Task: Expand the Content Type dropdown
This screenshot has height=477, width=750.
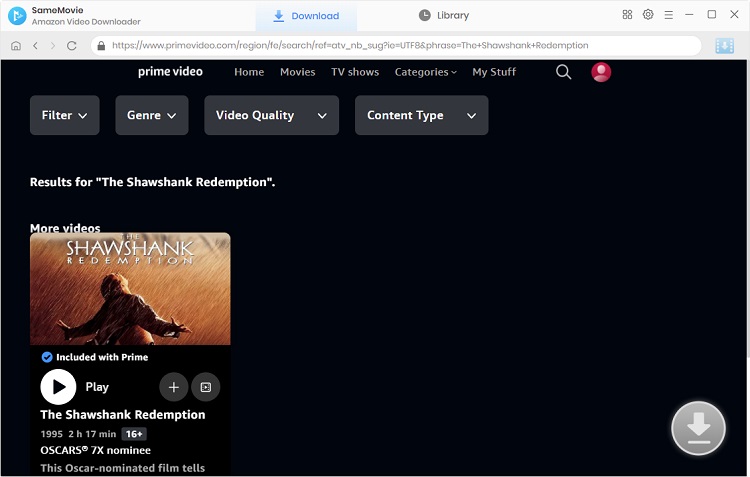Action: point(421,115)
